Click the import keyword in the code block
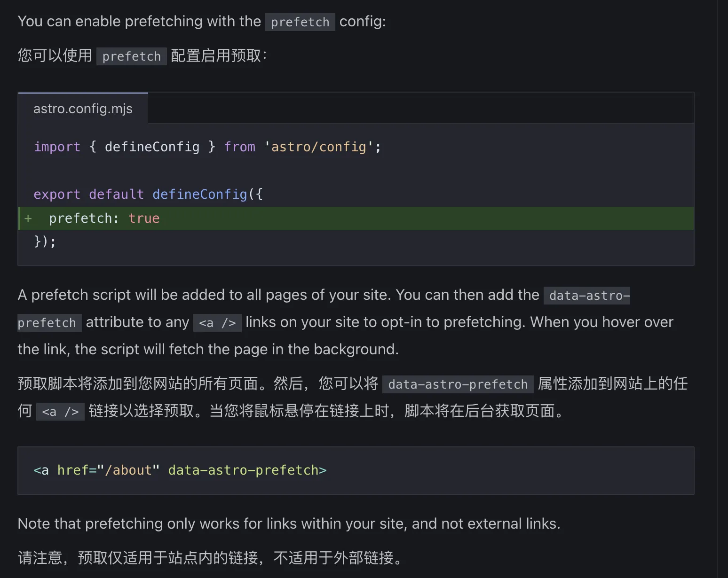This screenshot has height=578, width=728. pos(57,147)
